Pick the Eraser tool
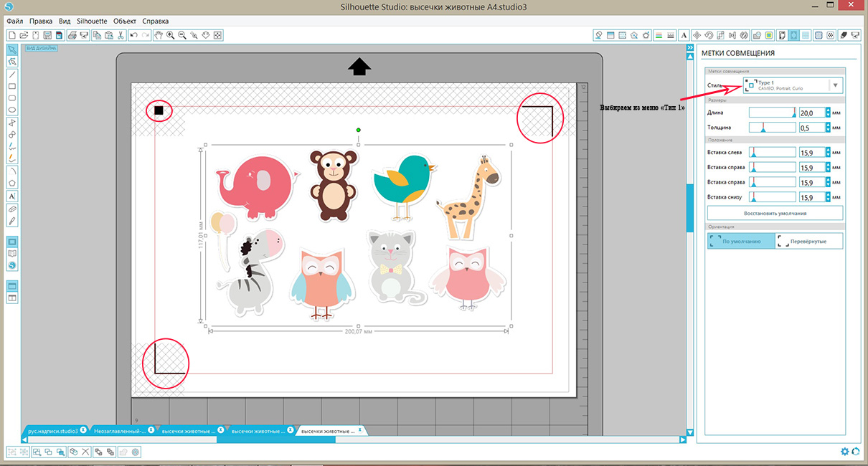868x466 pixels. point(12,208)
